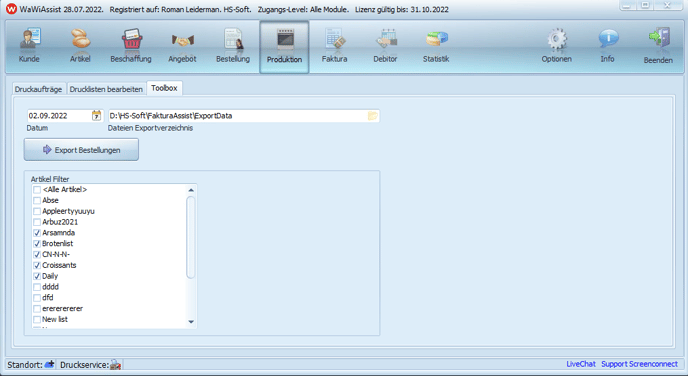The image size is (688, 376).
Task: Open the Statistik module
Action: pyautogui.click(x=436, y=46)
